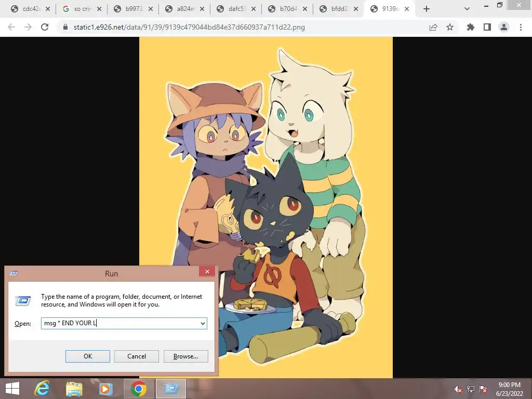532x399 pixels.
Task: Switch to the b70d4 tab
Action: click(283, 9)
